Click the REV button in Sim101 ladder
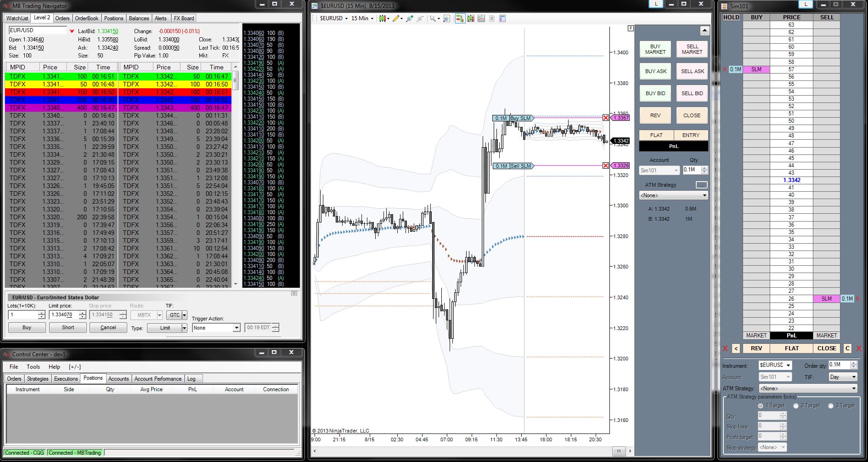 pos(756,348)
